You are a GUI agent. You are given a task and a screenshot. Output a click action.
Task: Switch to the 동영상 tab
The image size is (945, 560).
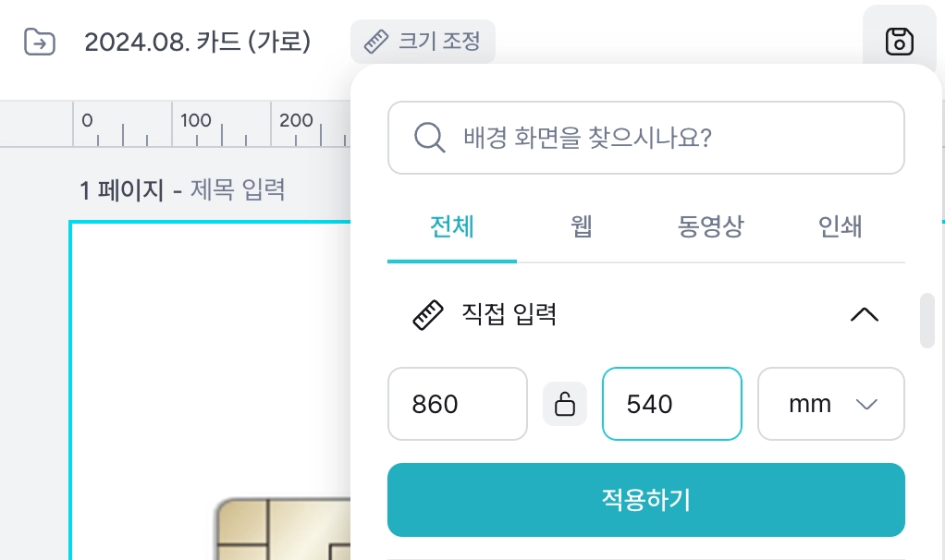(x=710, y=227)
